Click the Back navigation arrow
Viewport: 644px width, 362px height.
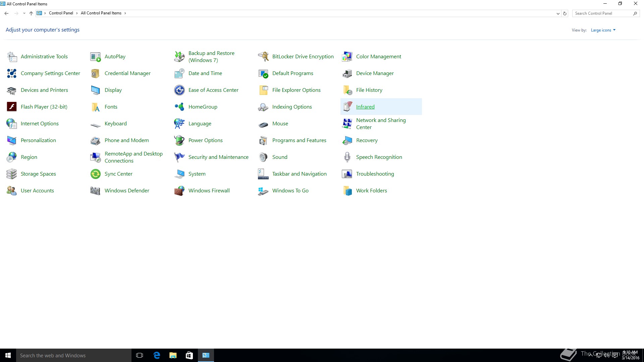tap(6, 13)
